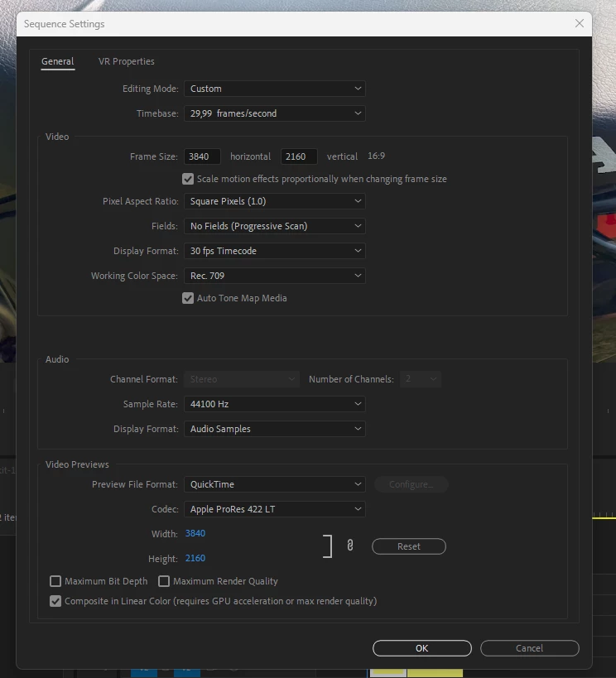
Task: Toggle the width-height link chain icon
Action: [350, 546]
